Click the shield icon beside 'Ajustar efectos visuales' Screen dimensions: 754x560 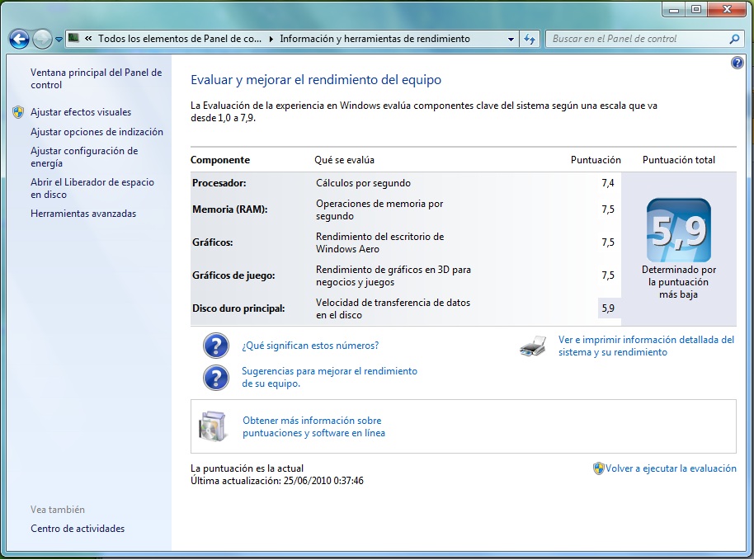pos(18,112)
